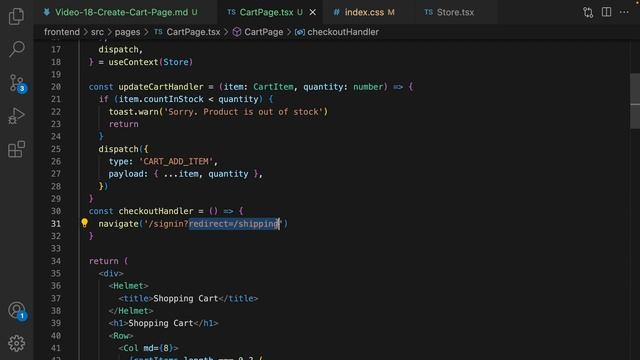Click the open changes icon in editor toolbar
The height and width of the screenshot is (360, 640).
click(x=588, y=12)
